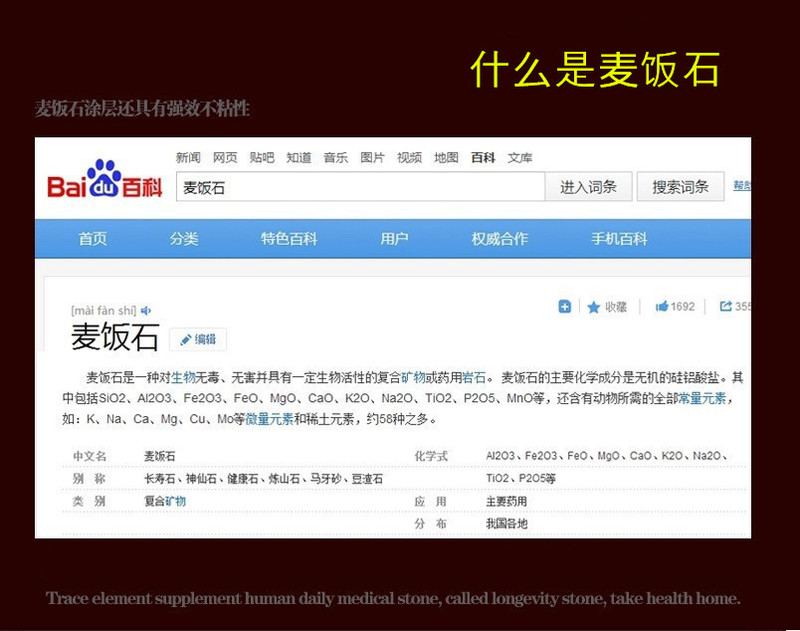Viewport: 800px width, 631px height.
Task: Click the 我国各地 value in the 分布 row
Action: [507, 523]
